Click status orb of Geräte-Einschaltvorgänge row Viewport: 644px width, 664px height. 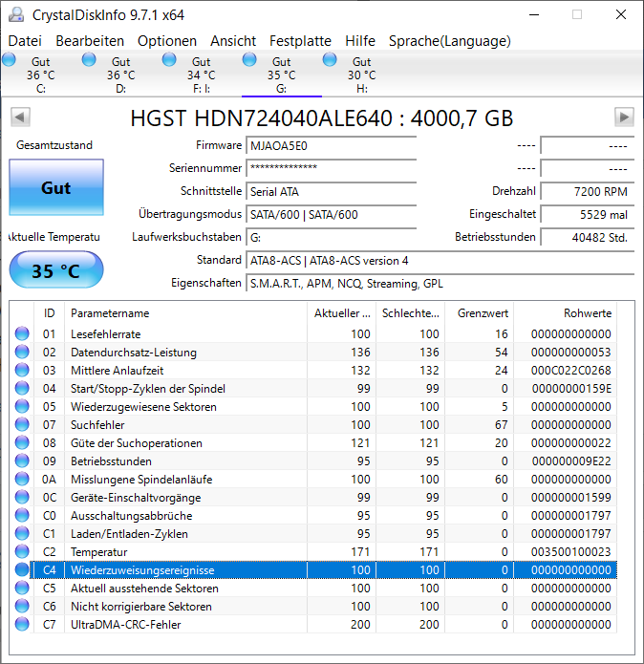tap(22, 497)
